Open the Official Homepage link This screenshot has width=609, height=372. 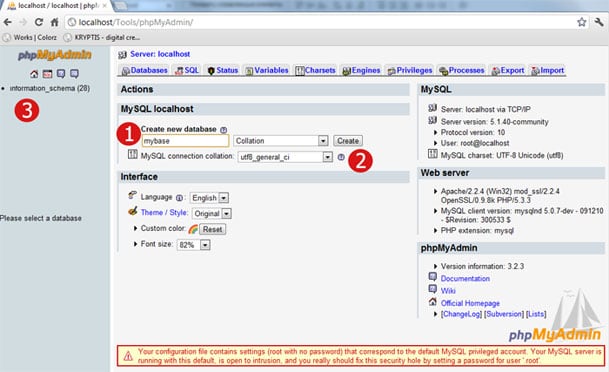click(x=470, y=303)
